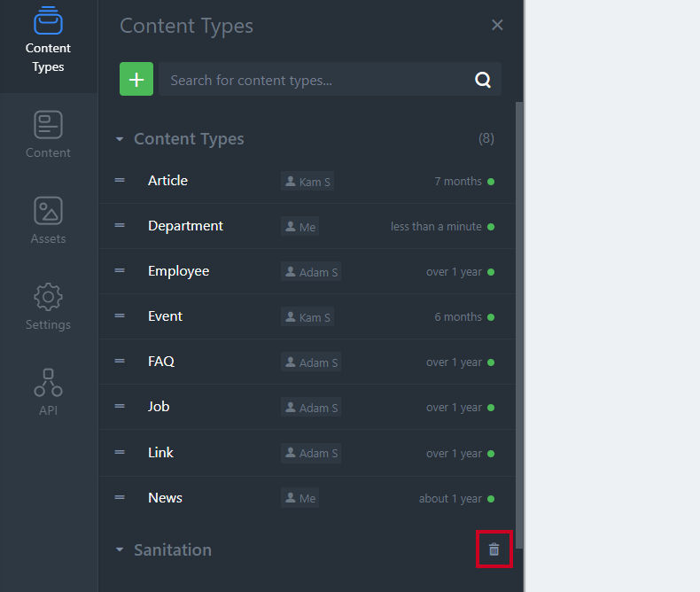Open the Department content type

pyautogui.click(x=185, y=226)
